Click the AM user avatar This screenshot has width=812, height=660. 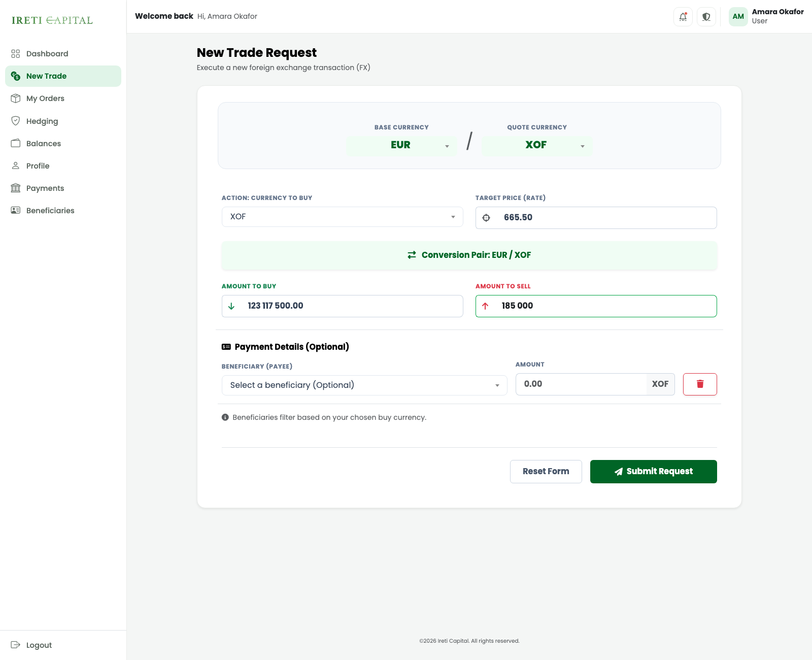click(738, 17)
